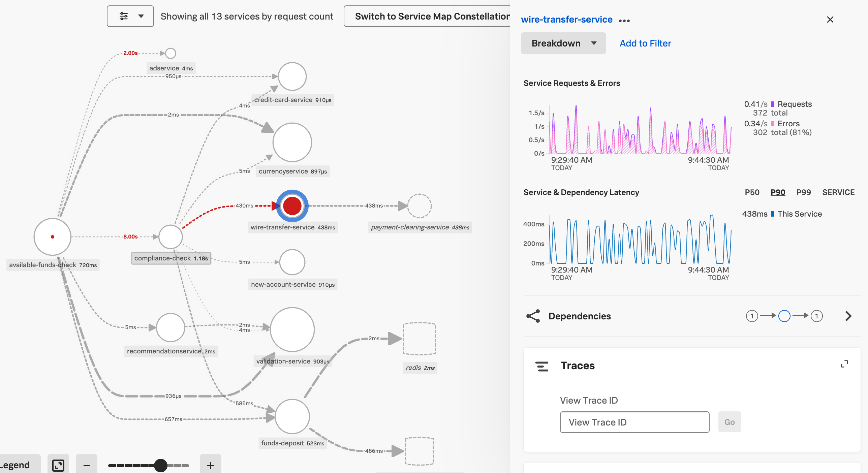Select the SERVICE latency option
The height and width of the screenshot is (473, 868).
[838, 192]
